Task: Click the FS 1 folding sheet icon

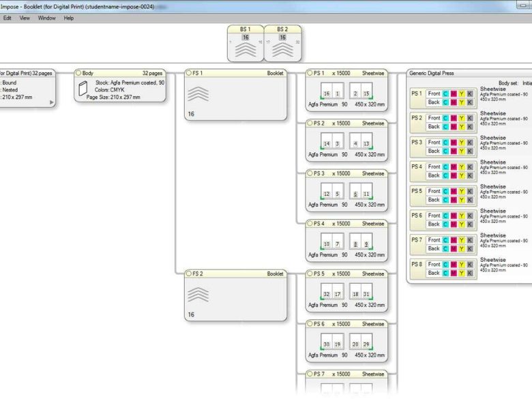Action: [198, 94]
